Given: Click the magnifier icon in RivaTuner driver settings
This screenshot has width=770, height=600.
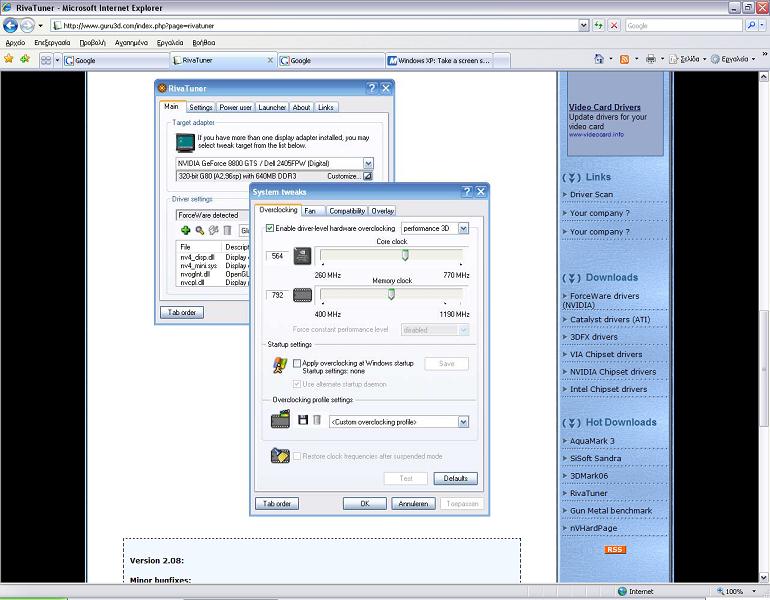Looking at the screenshot, I should pos(199,230).
